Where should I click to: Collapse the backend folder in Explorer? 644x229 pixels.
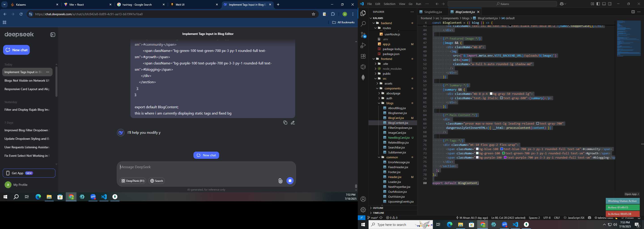click(x=374, y=23)
